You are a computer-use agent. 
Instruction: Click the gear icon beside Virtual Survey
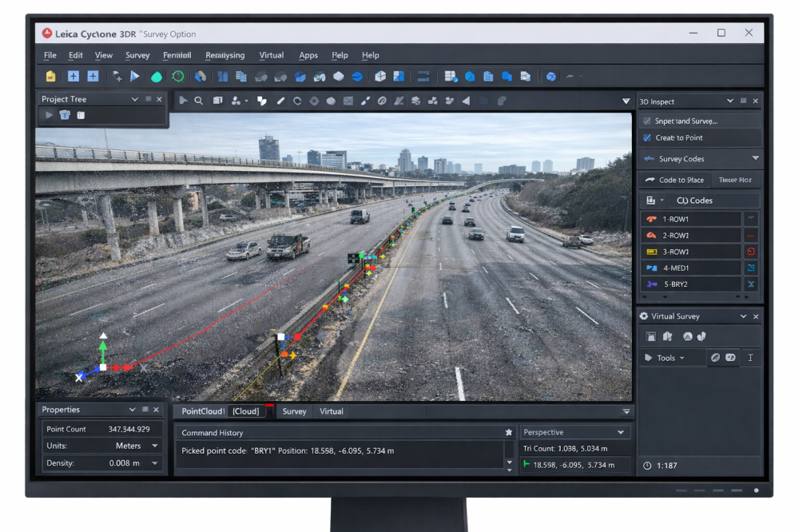644,316
